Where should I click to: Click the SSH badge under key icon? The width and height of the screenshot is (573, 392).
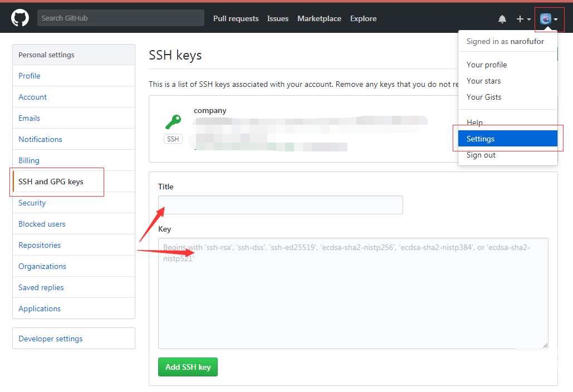click(173, 139)
